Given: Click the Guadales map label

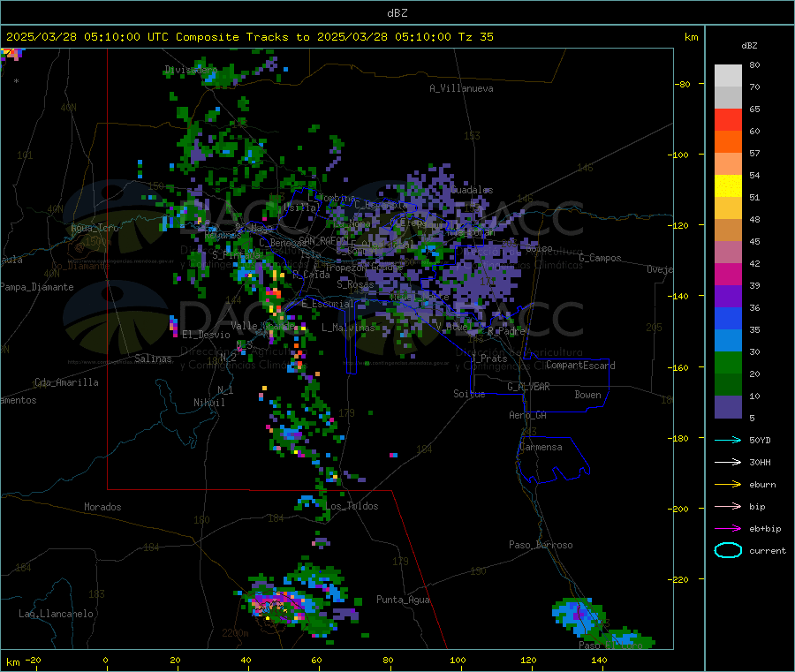Looking at the screenshot, I should pyautogui.click(x=472, y=190).
